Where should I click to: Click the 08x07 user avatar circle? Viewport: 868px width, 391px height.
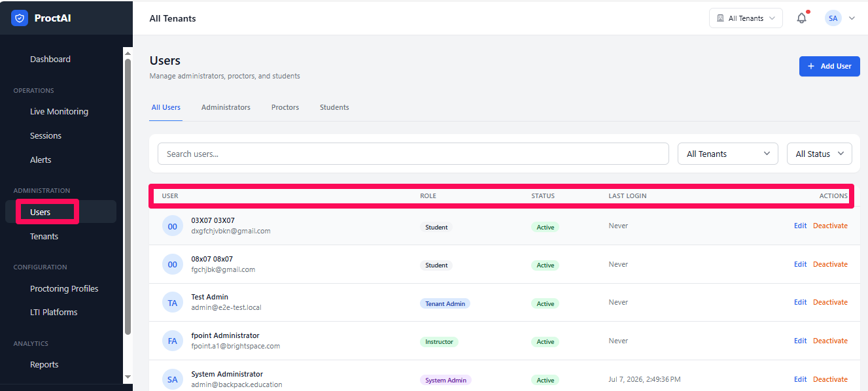tap(173, 264)
